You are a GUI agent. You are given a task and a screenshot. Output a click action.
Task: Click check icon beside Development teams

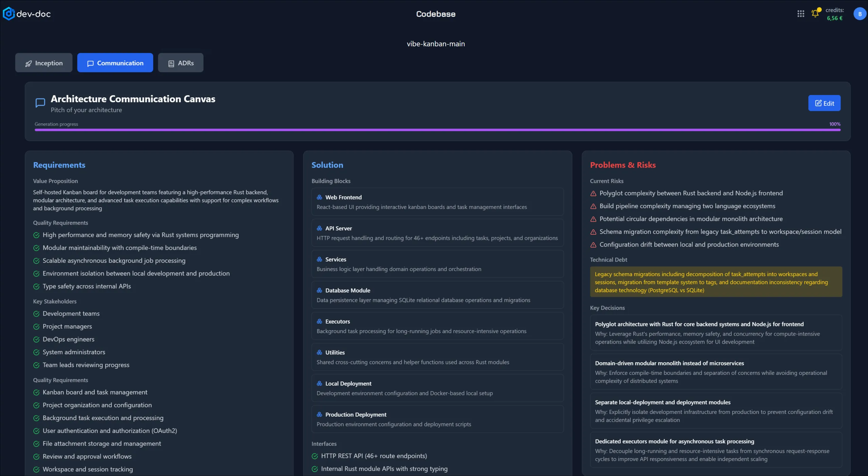click(x=36, y=314)
